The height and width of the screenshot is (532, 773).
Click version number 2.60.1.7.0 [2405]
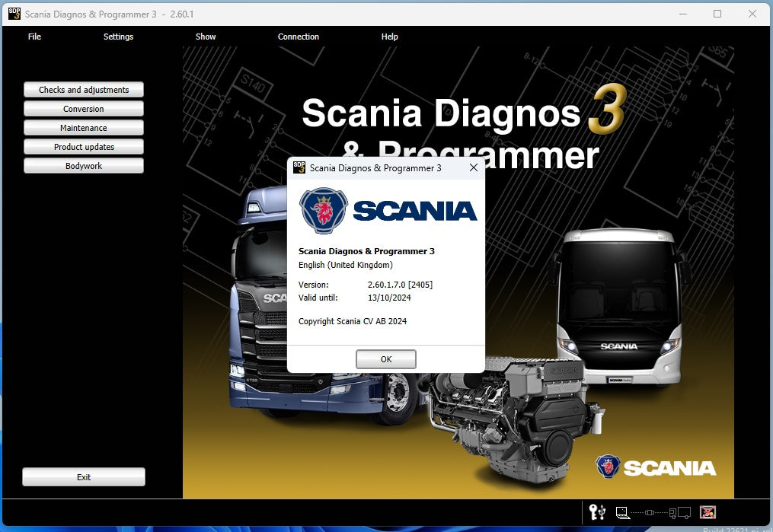click(400, 285)
